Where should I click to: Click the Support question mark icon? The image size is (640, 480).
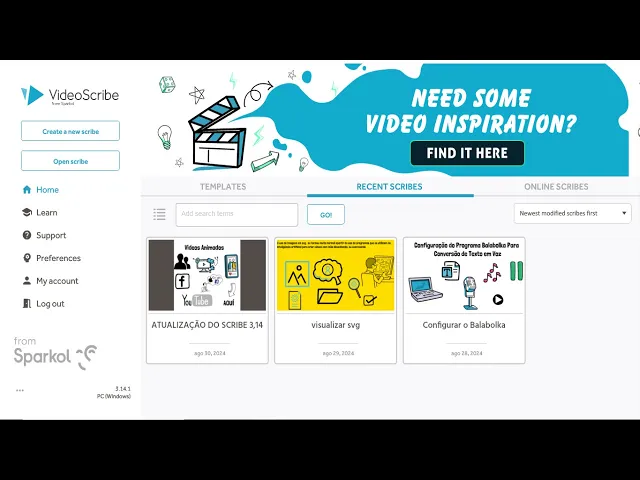[27, 235]
